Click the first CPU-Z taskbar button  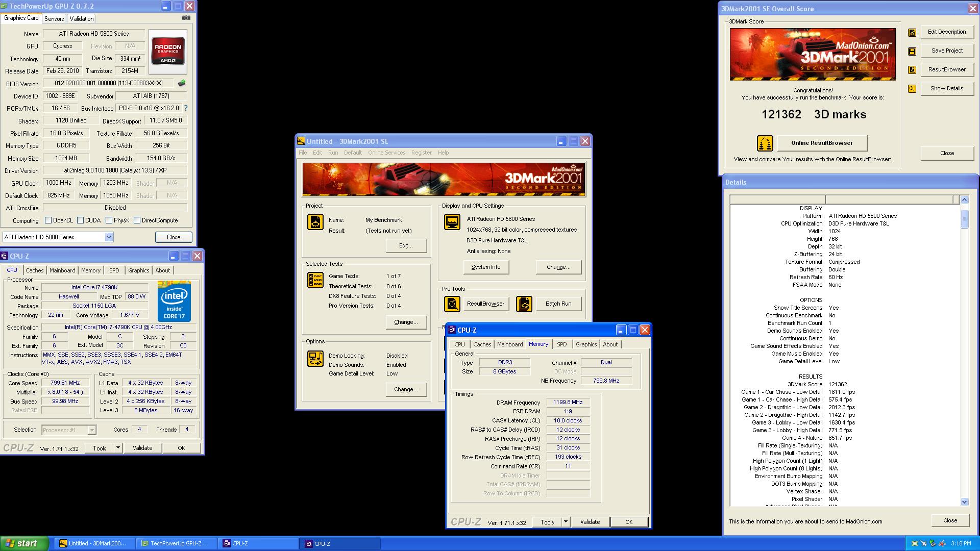[259, 544]
